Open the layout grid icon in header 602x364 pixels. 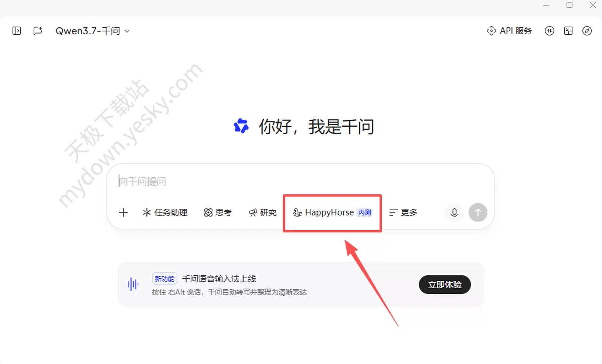point(568,31)
